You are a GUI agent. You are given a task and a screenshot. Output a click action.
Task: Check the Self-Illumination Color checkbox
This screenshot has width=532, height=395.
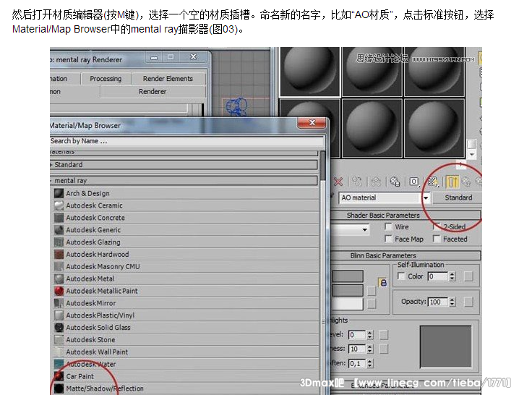401,276
